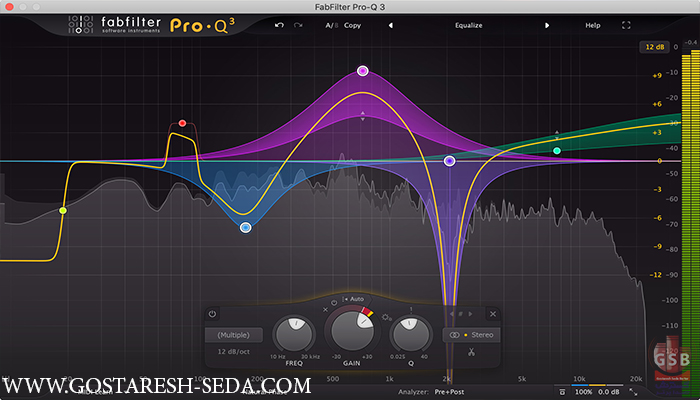Go to the previous preset arrow
The width and height of the screenshot is (700, 400).
(390, 24)
